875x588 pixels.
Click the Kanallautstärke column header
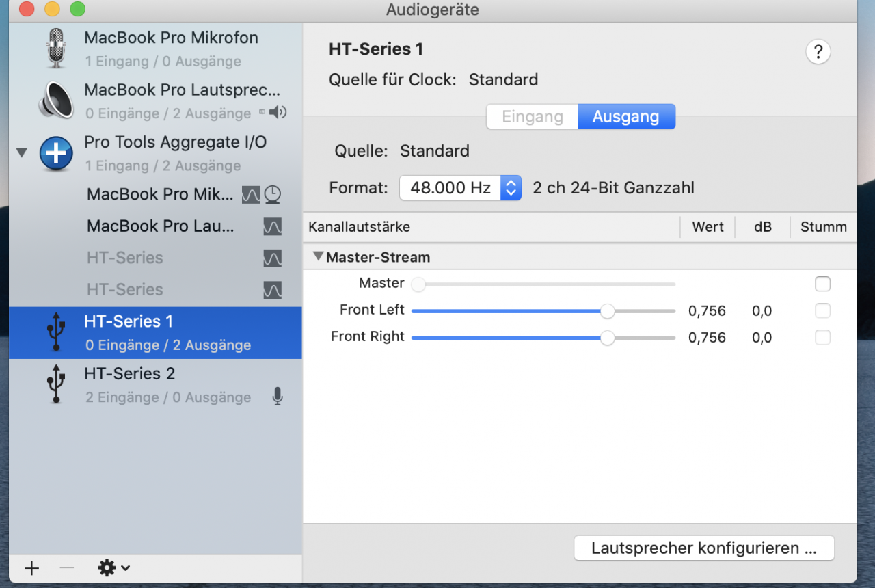point(492,227)
